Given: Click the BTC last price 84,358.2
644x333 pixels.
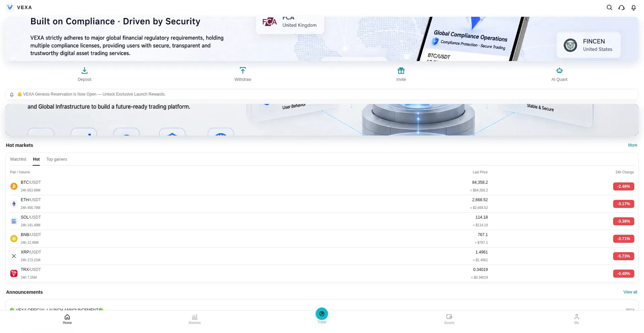Looking at the screenshot, I should click(x=480, y=182).
